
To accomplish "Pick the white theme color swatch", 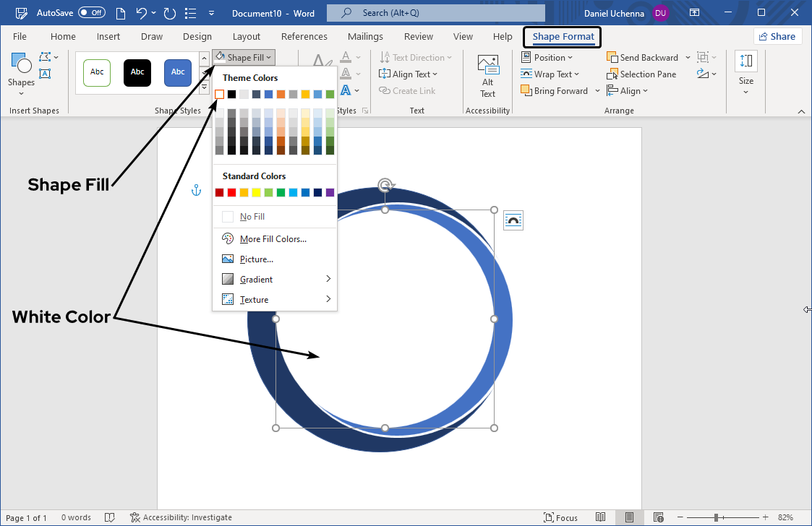I will (219, 94).
